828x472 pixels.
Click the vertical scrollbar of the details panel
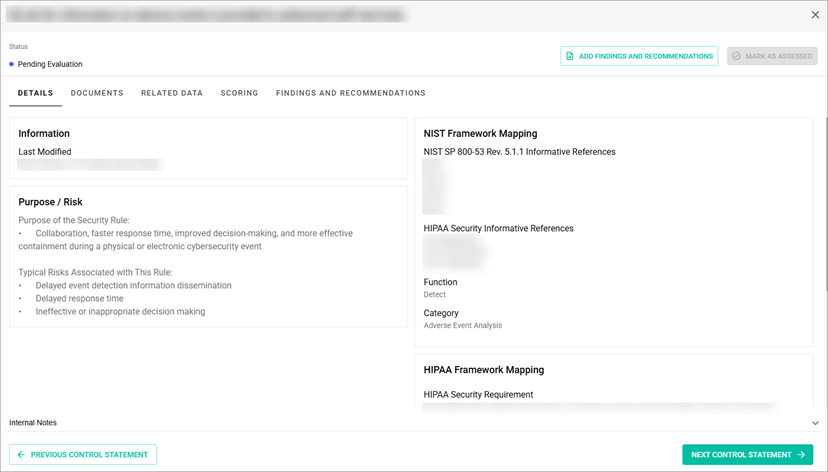point(825,203)
